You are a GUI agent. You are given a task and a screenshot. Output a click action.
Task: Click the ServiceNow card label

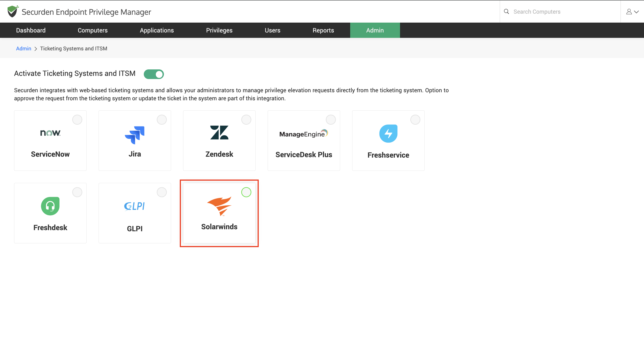[50, 154]
